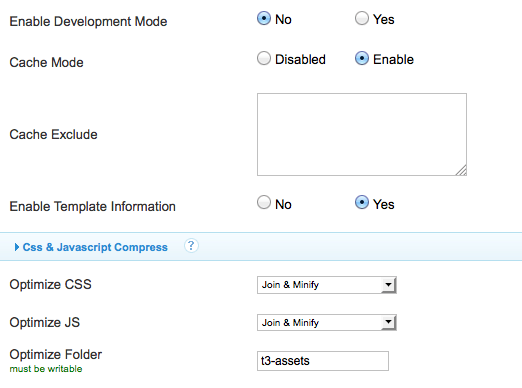
Task: Choose No for Enable Template Information
Action: (264, 203)
